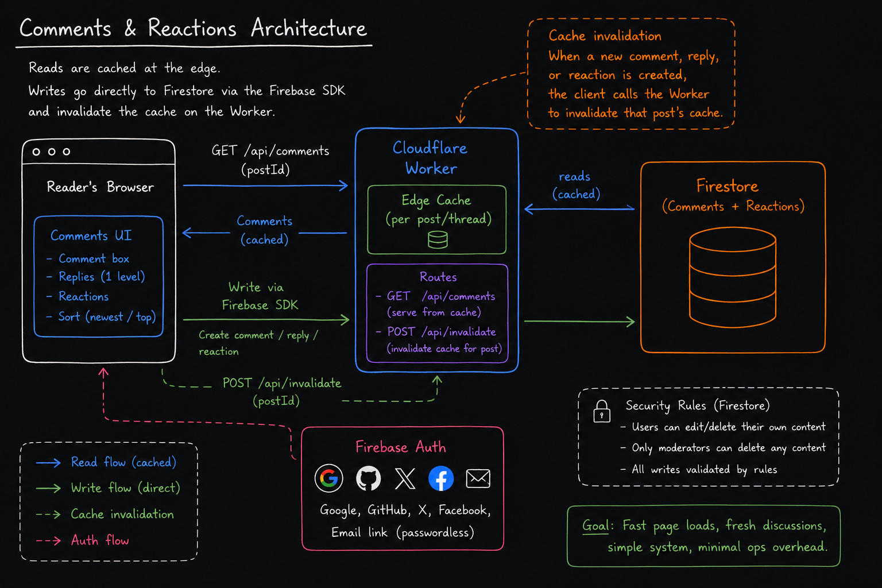882x588 pixels.
Task: Click 'Write flow (direct)' legend text
Action: pos(125,488)
